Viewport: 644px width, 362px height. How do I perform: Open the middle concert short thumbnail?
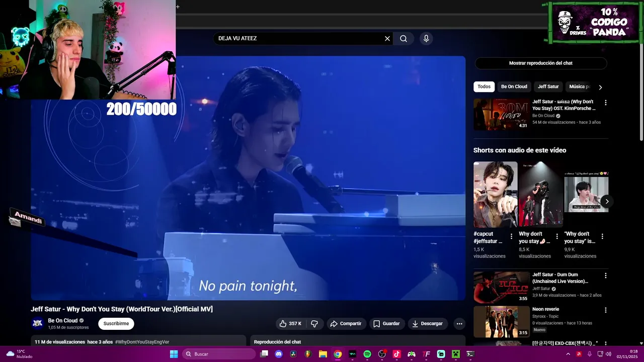click(541, 195)
